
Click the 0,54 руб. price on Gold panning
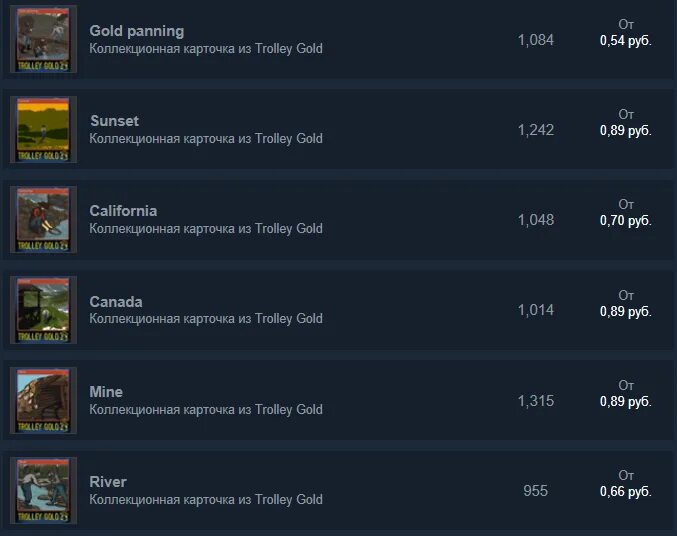[x=626, y=41]
